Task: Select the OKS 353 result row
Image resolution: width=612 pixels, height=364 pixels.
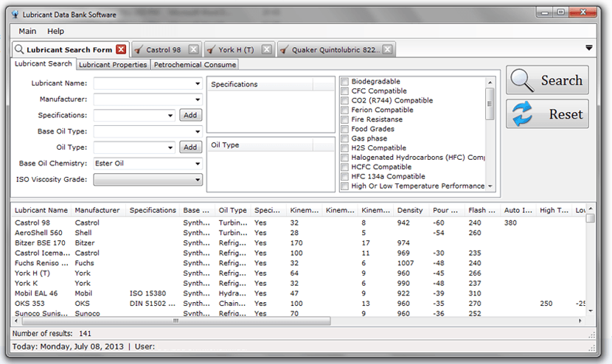Action: 299,304
